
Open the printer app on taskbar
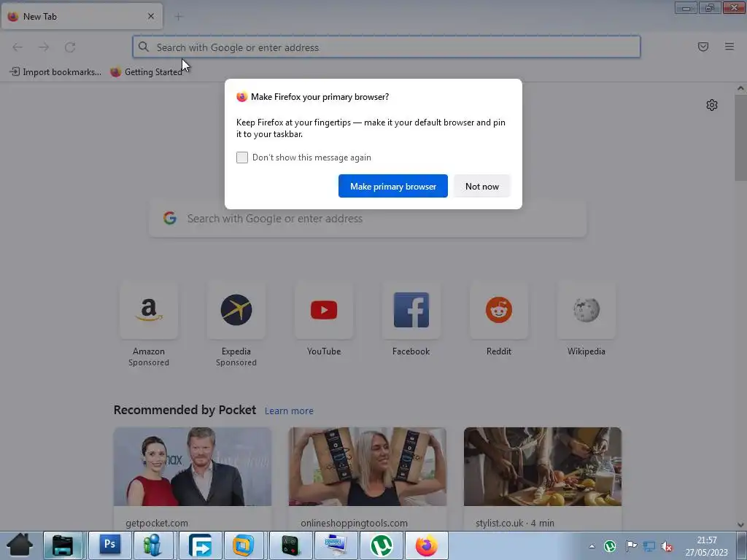point(63,545)
